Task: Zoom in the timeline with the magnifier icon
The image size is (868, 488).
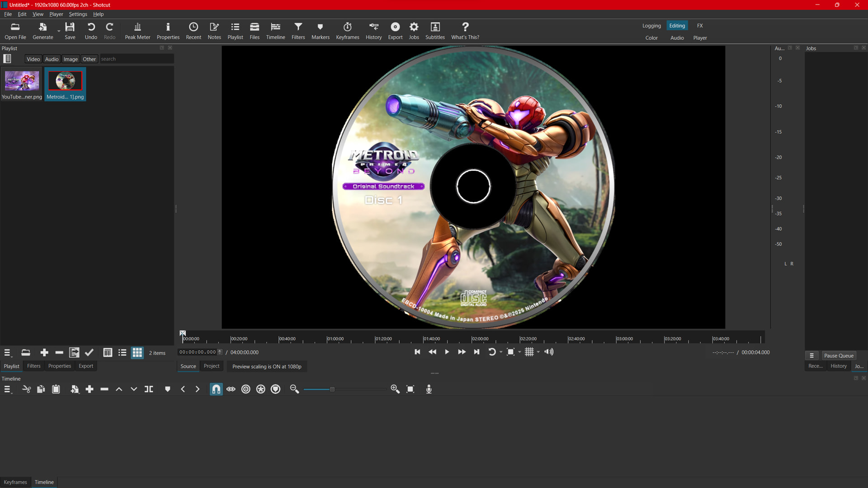Action: [x=395, y=389]
